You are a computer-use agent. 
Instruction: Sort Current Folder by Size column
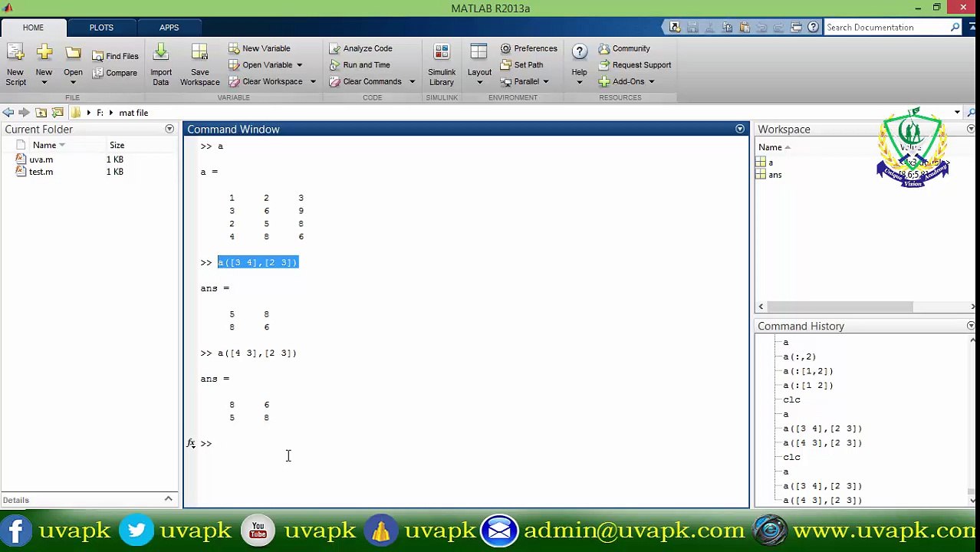(x=117, y=145)
